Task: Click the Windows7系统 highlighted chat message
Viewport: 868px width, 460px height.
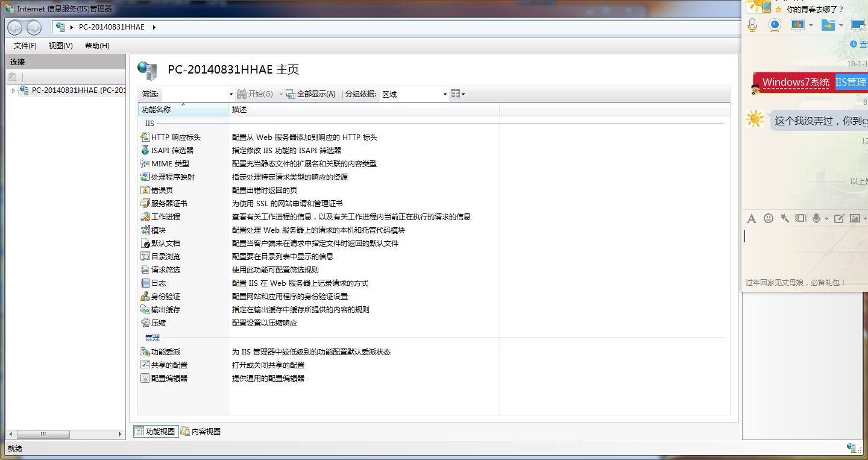Action: 796,83
